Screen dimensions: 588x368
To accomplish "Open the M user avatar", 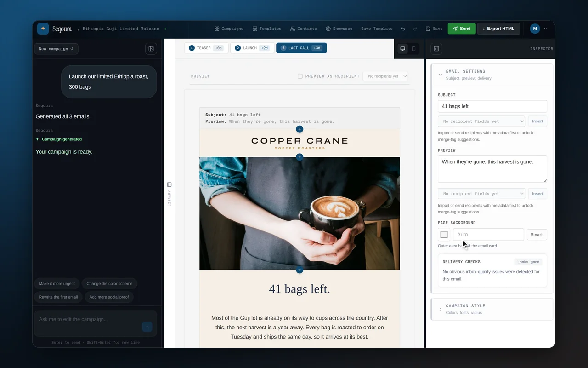I will [x=535, y=29].
